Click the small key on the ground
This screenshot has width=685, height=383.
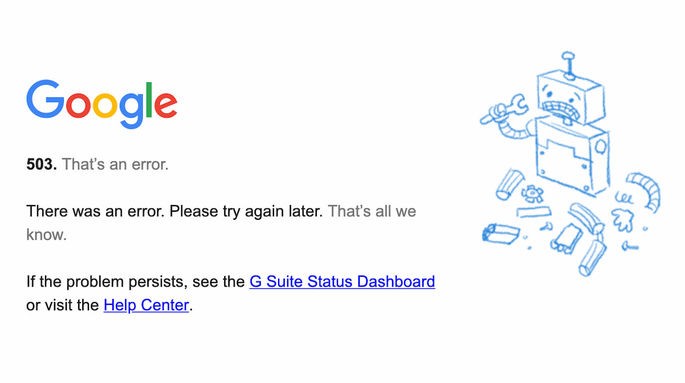[x=630, y=246]
